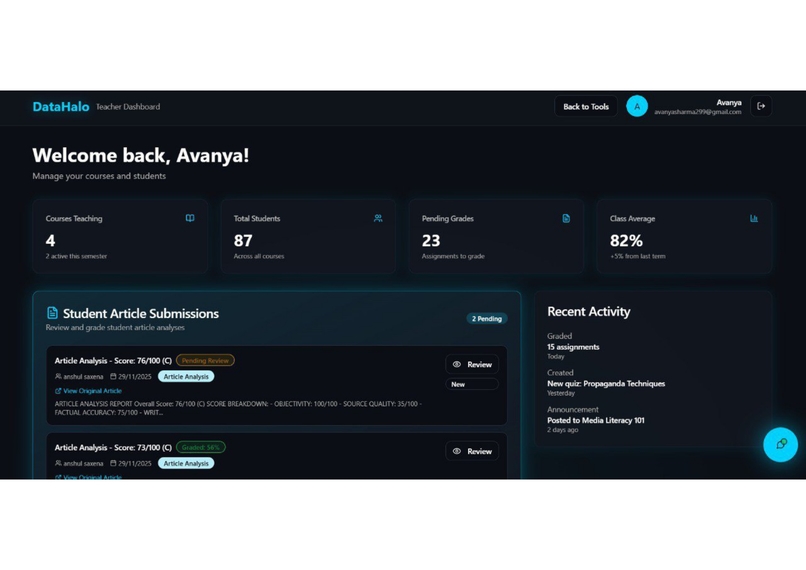
Task: Click the Pending Review badge
Action: pos(205,360)
